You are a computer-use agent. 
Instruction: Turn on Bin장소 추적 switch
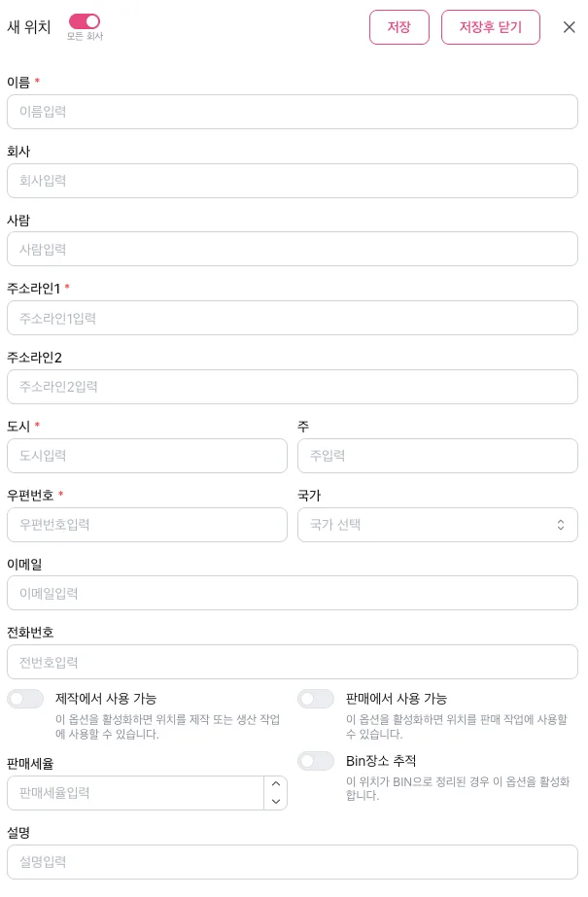[x=316, y=761]
